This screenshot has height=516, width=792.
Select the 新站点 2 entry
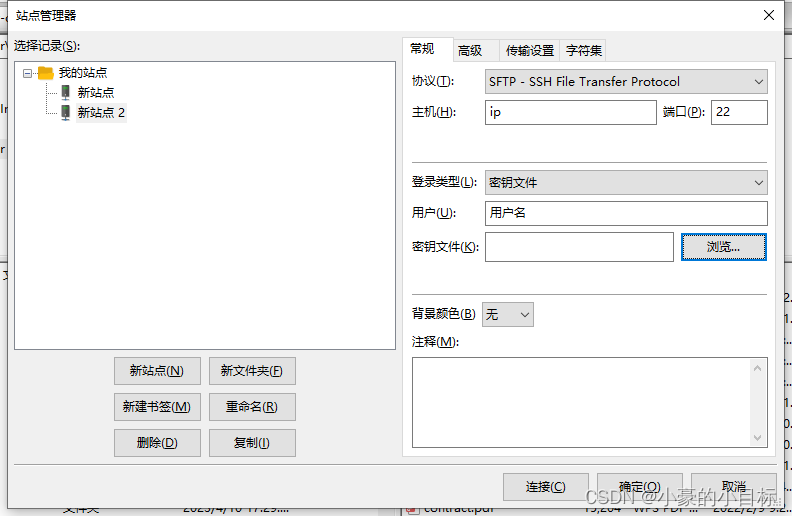pos(101,112)
